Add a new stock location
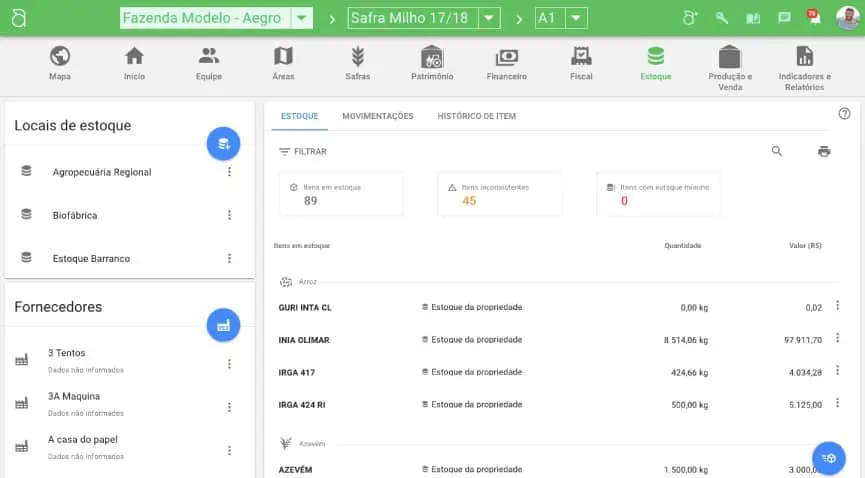This screenshot has height=478, width=865. (223, 144)
